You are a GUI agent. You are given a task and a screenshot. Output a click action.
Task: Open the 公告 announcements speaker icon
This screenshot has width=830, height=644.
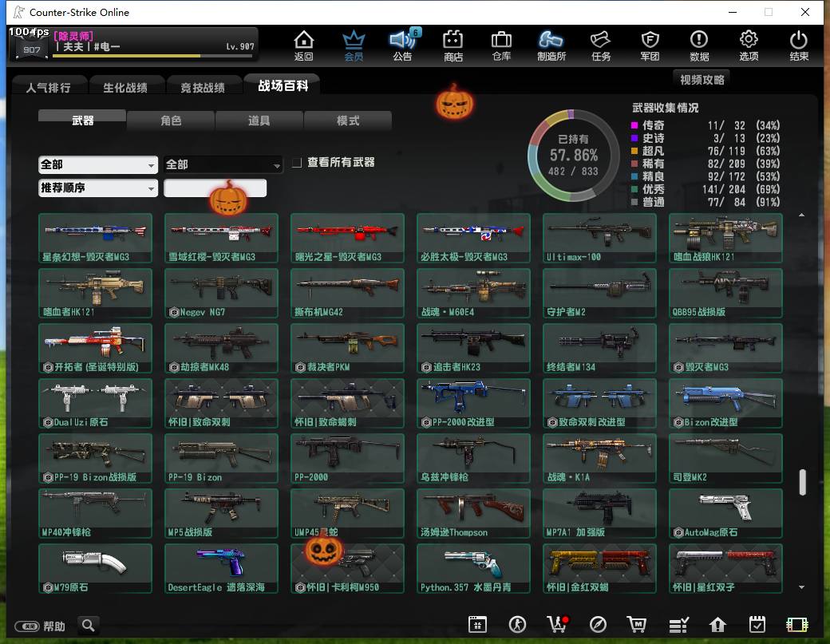tap(403, 45)
